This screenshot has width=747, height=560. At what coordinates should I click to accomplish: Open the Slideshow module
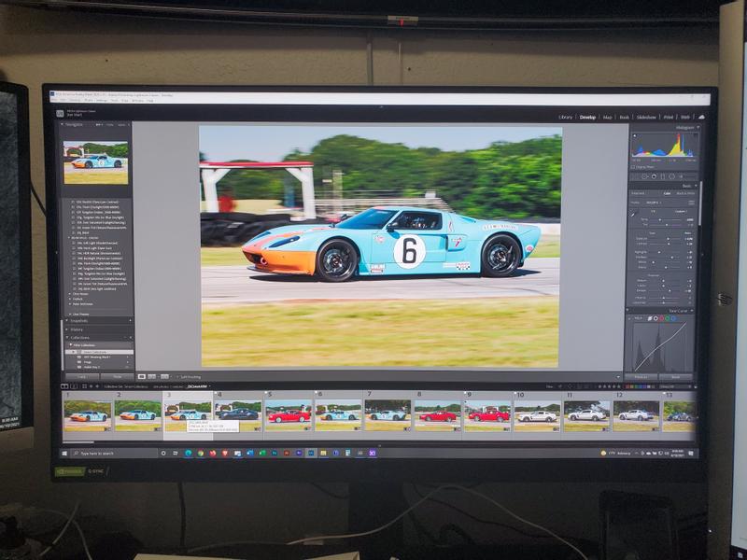coord(645,117)
